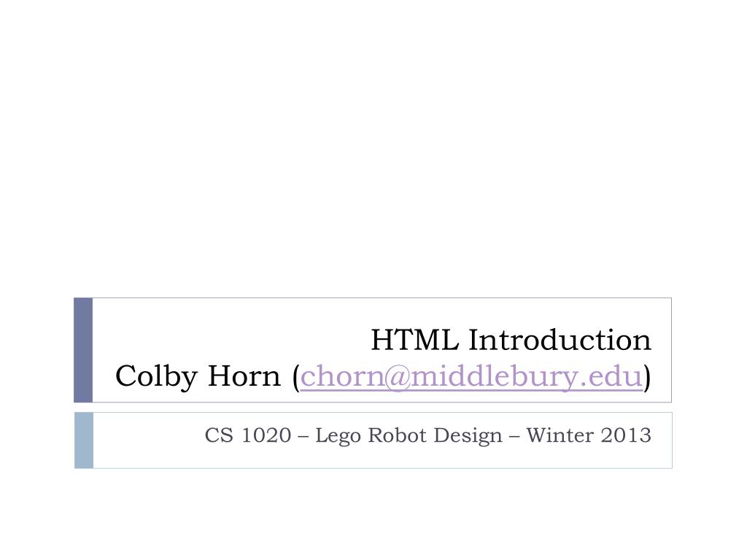
Task: Click the first name Colby
Action: [156, 377]
